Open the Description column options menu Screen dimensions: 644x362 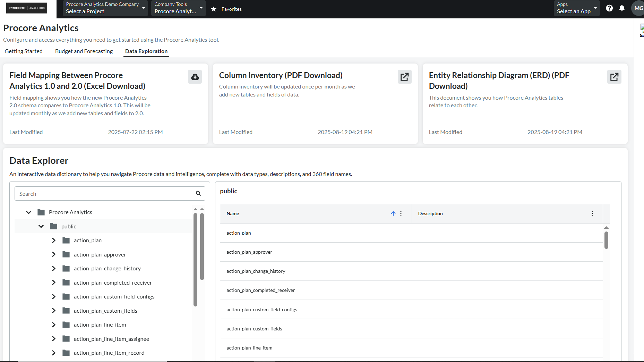tap(592, 213)
